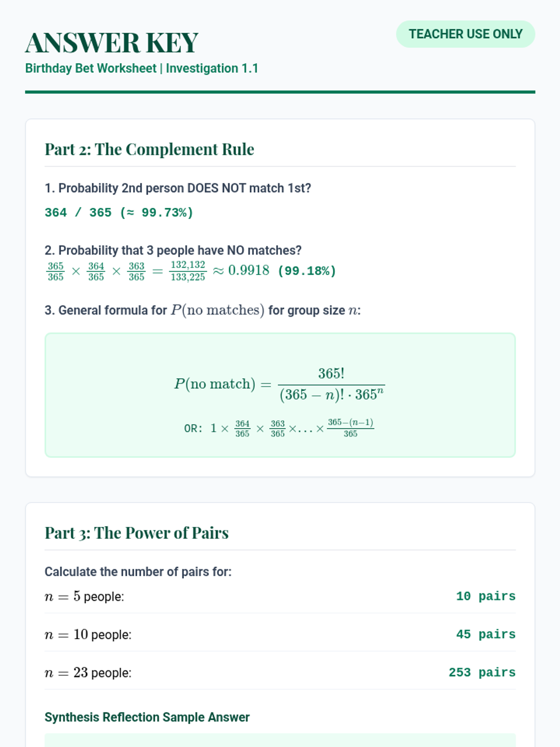
Task: Select the Part 3: The Power of Pairs heading
Action: [x=137, y=533]
